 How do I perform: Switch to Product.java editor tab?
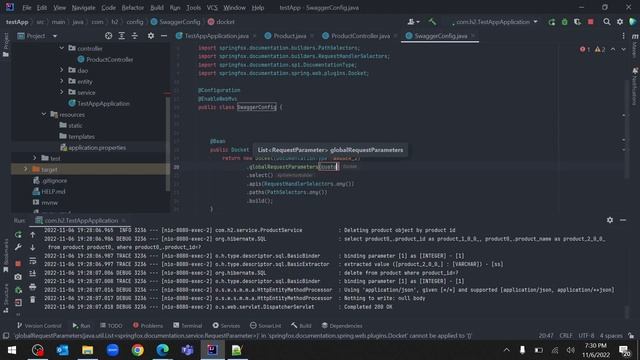289,36
